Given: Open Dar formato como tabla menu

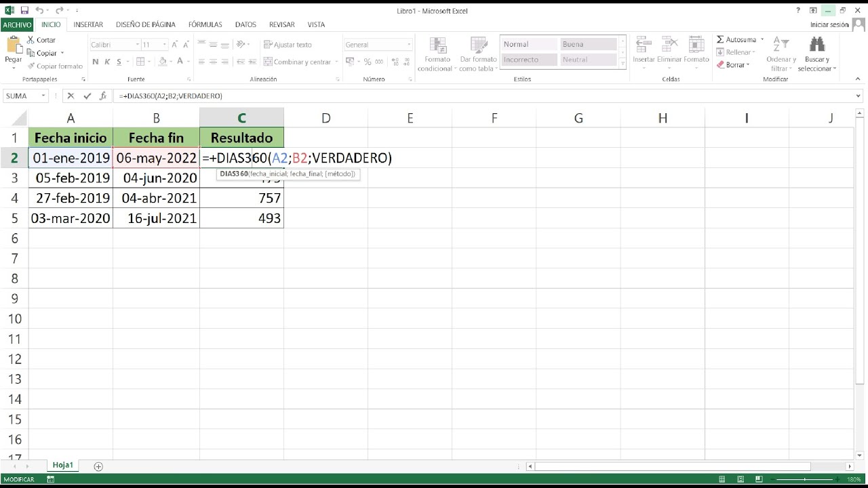Looking at the screenshot, I should click(x=477, y=54).
